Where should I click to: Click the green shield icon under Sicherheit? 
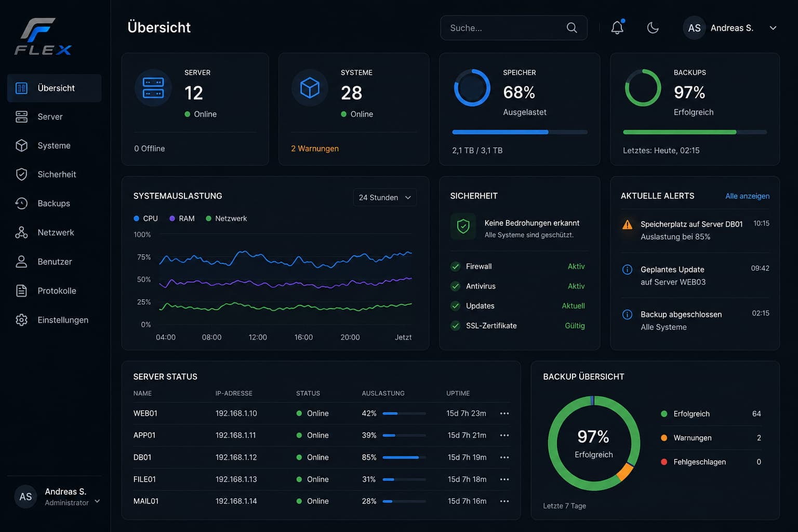tap(463, 226)
